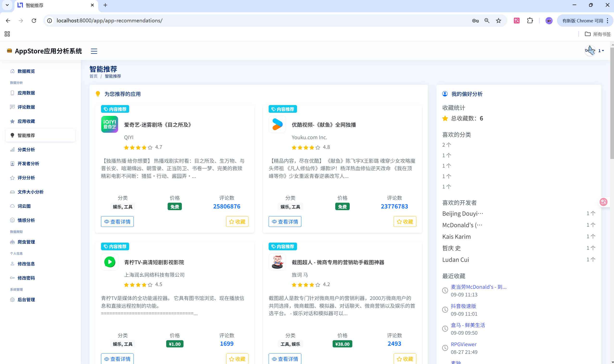614x364 pixels.
Task: Open 麦当劳McDonald's recent favorite link
Action: (479, 287)
